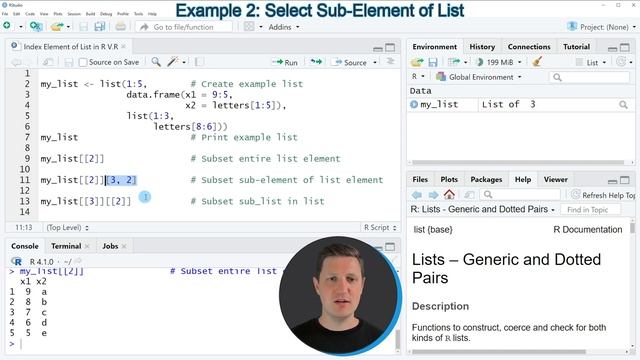Viewport: 640px width, 360px height.
Task: Click the Save all documents icon
Action: (x=99, y=27)
